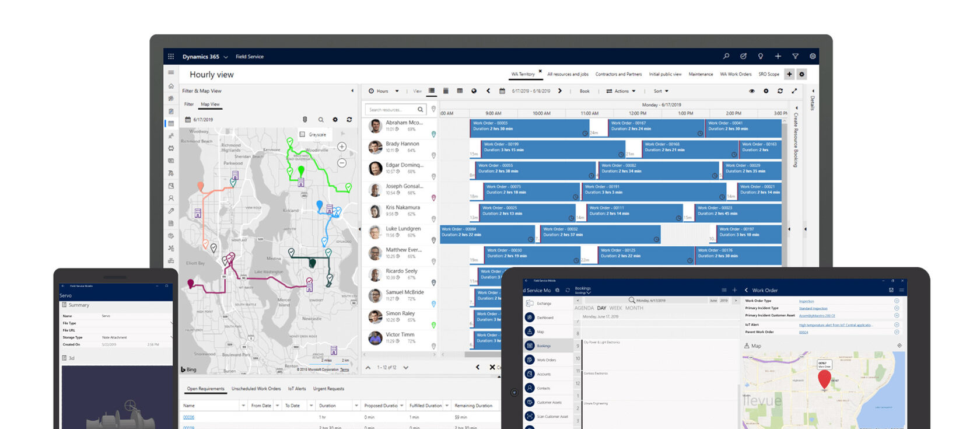980x429 pixels.
Task: Switch to the vertical board view icon
Action: (446, 91)
